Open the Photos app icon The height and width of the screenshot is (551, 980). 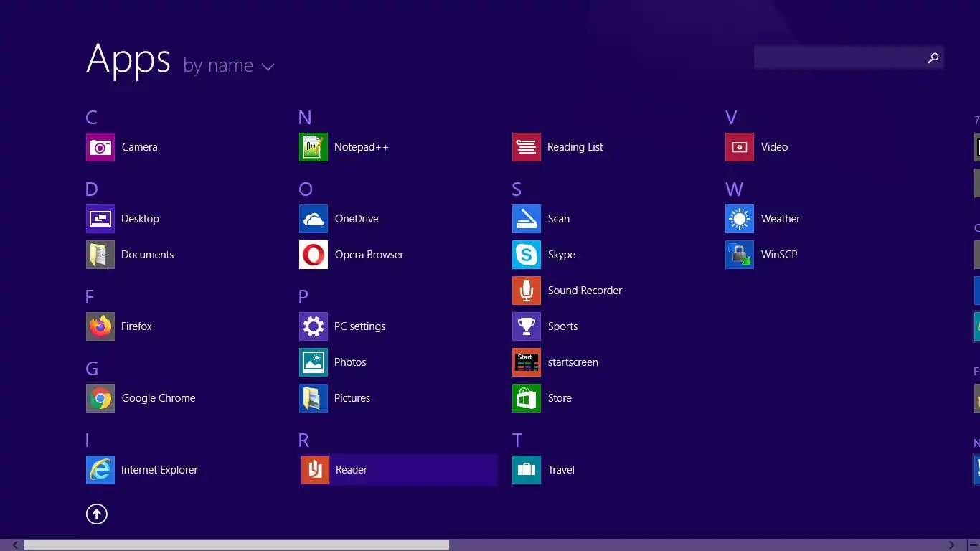tap(314, 362)
